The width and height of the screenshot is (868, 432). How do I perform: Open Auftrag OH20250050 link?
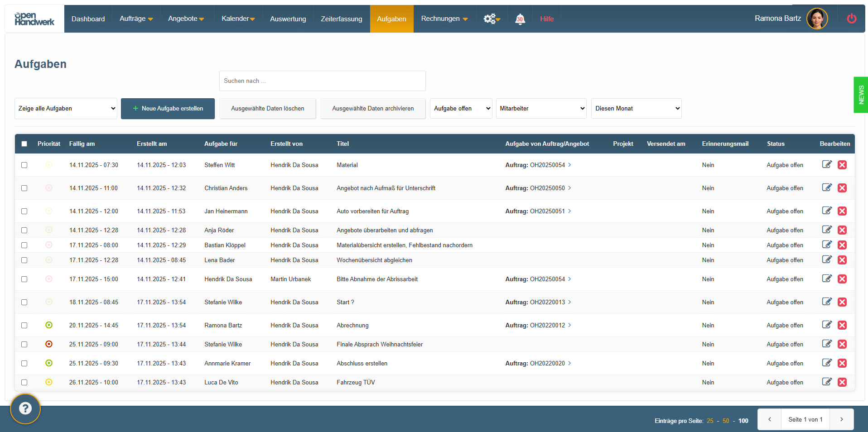tap(547, 188)
